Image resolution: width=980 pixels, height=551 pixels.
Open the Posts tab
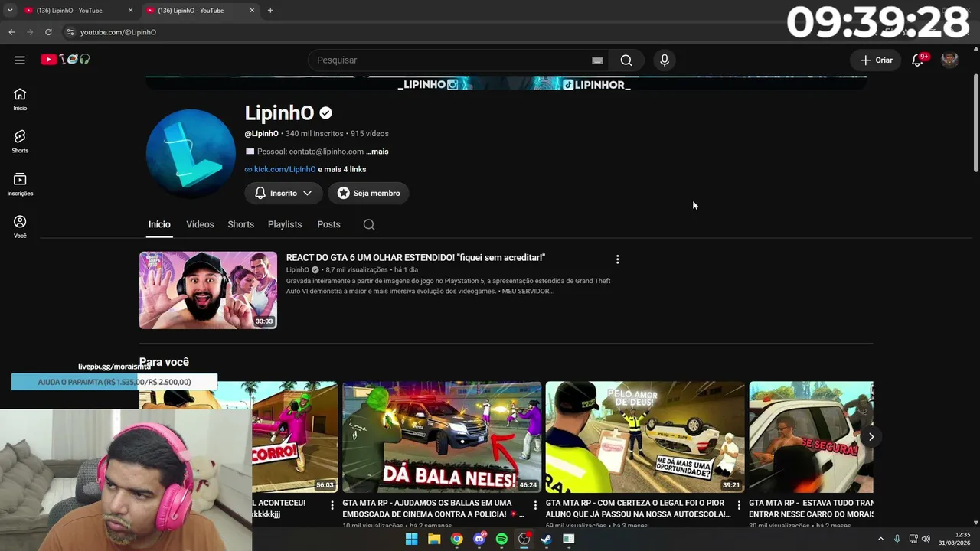tap(328, 224)
